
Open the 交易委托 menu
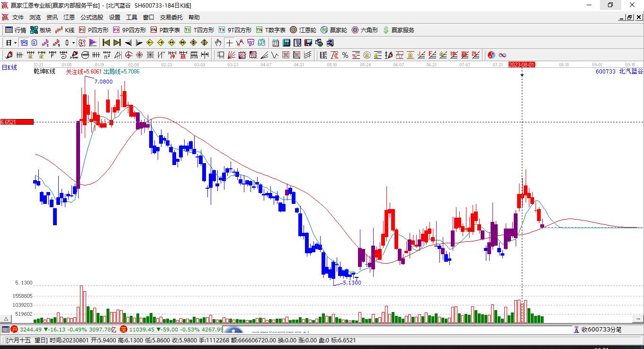pyautogui.click(x=171, y=17)
